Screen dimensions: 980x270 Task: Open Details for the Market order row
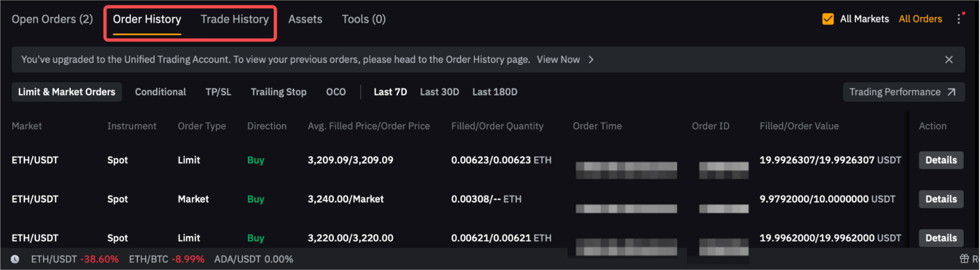[941, 199]
